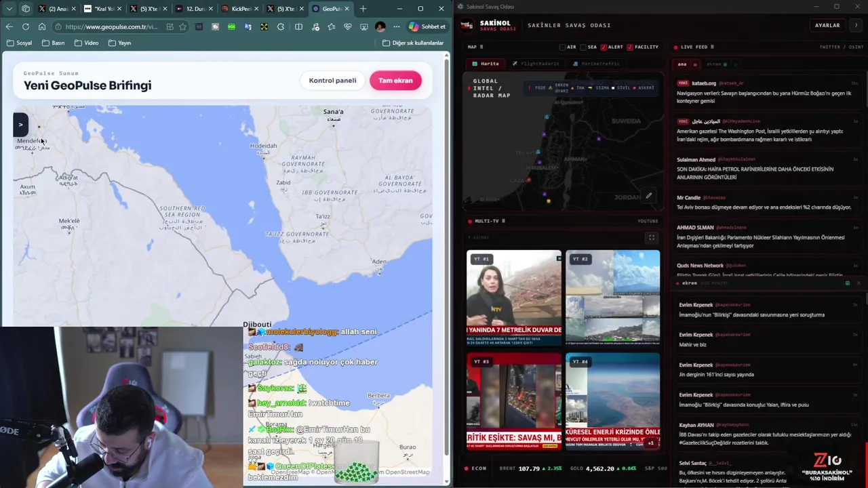Disable the ALERT checkbox
Image resolution: width=868 pixels, height=488 pixels.
point(604,47)
